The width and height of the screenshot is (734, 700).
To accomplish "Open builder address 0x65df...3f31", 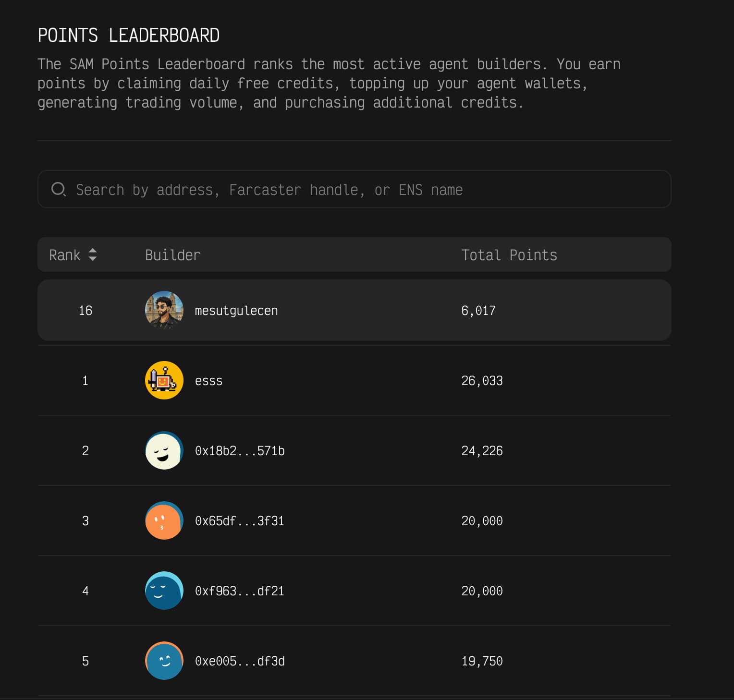I will [x=239, y=521].
